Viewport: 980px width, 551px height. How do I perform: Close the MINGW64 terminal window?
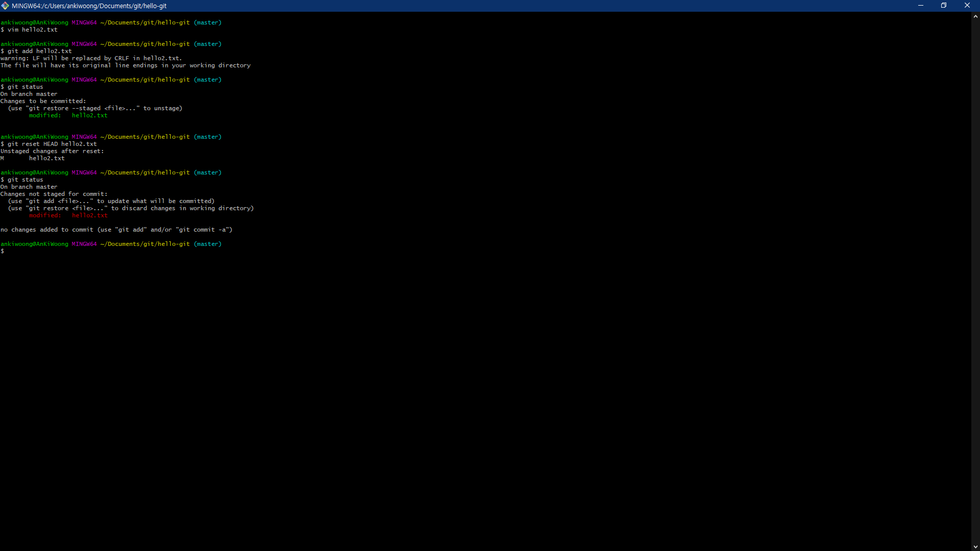967,6
